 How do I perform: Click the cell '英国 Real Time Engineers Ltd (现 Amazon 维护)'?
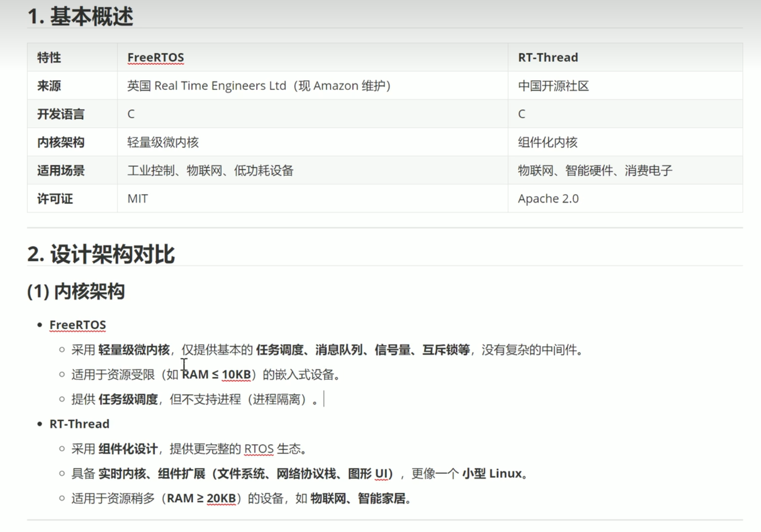click(312, 86)
